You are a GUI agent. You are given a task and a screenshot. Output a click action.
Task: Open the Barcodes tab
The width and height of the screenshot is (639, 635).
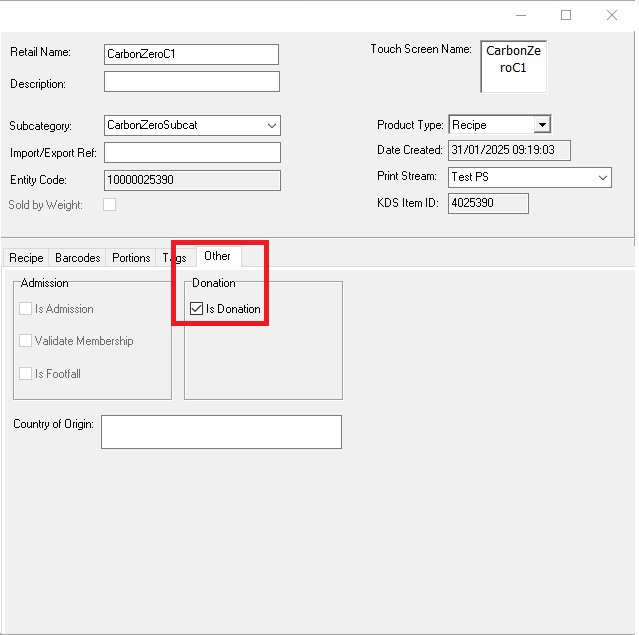(x=77, y=258)
